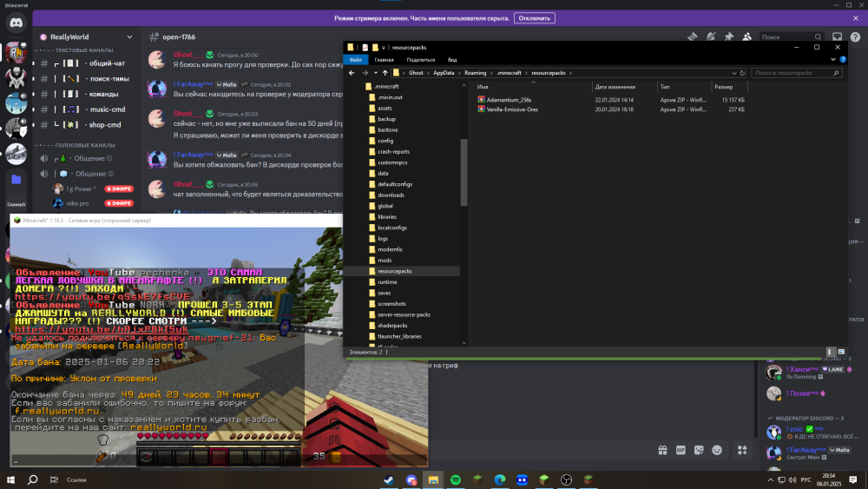868x489 pixels.
Task: Open Discord home direct messages icon
Action: click(x=16, y=23)
